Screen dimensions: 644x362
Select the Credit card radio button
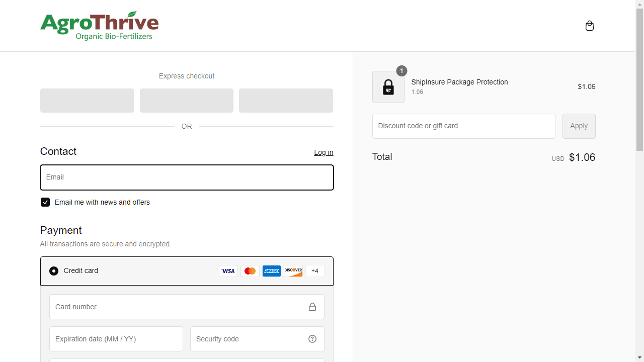click(x=54, y=271)
